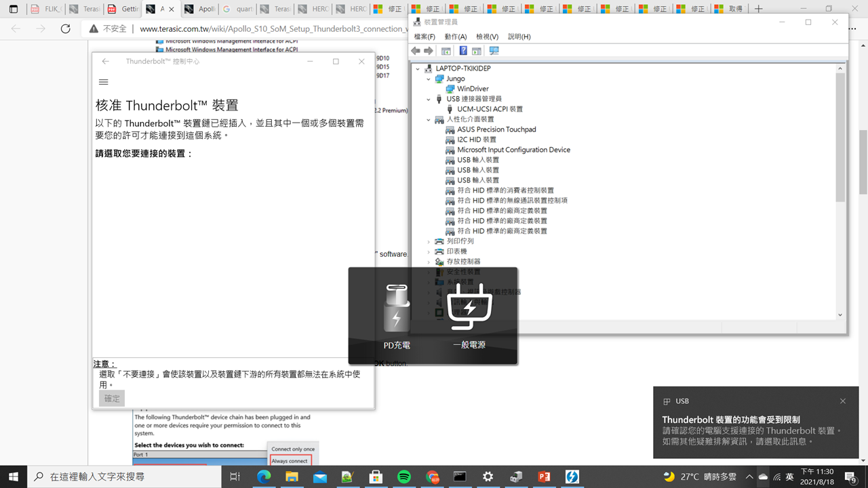Click scroll-down arrow in Device Manager tree
Viewport: 868px width, 488px height.
tap(840, 315)
